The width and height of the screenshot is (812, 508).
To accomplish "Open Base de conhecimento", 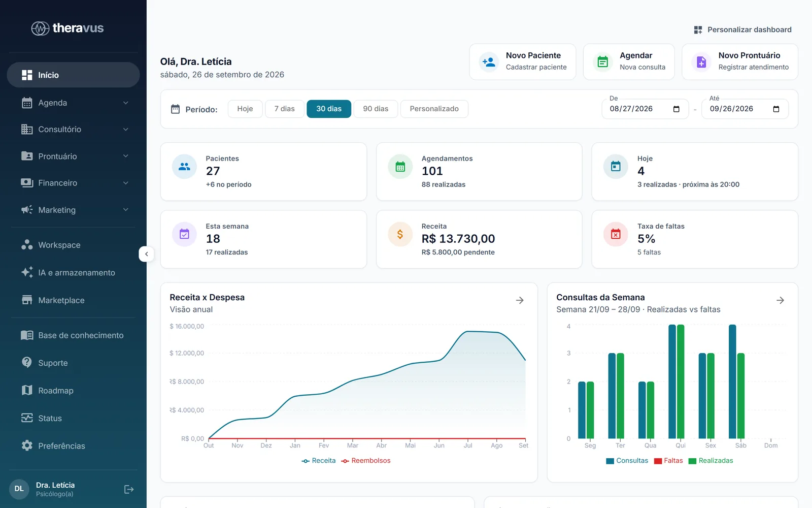I will pyautogui.click(x=74, y=335).
